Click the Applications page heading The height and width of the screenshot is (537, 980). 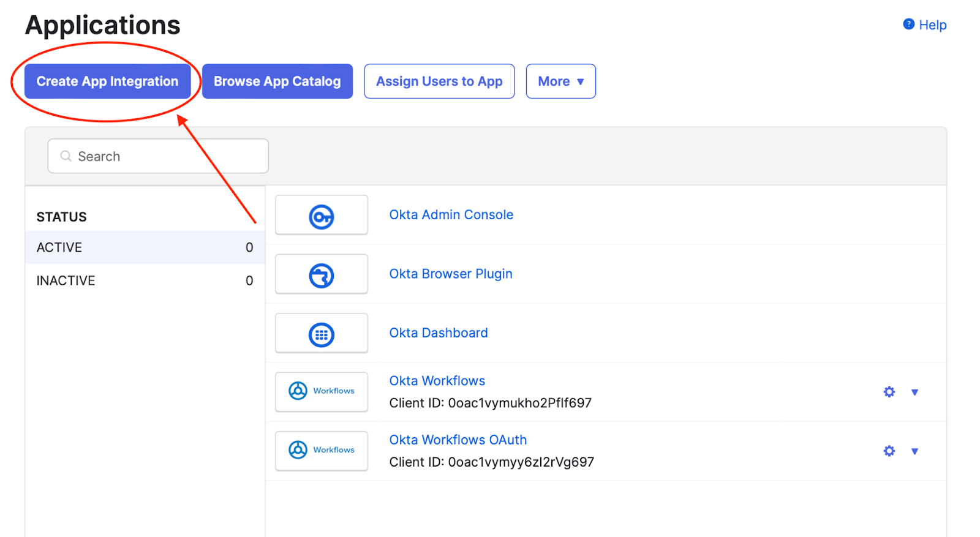coord(102,25)
